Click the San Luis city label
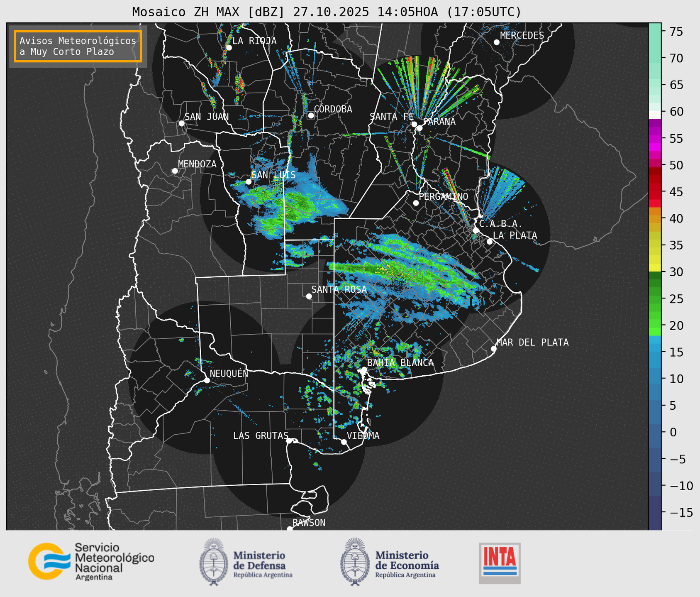This screenshot has width=700, height=597. point(273,175)
